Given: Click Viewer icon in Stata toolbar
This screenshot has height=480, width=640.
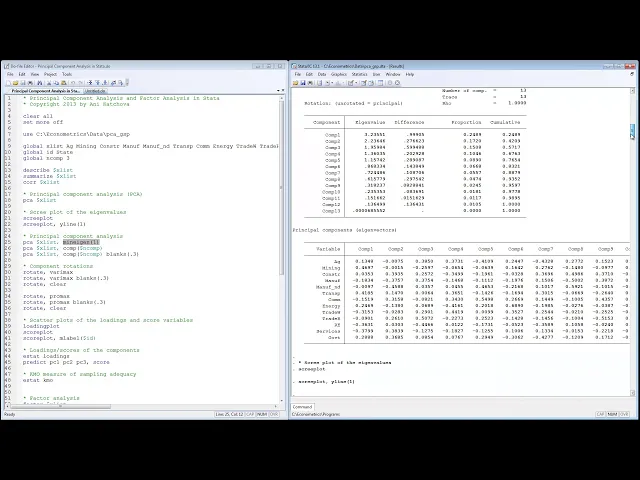Looking at the screenshot, I should click(x=327, y=82).
